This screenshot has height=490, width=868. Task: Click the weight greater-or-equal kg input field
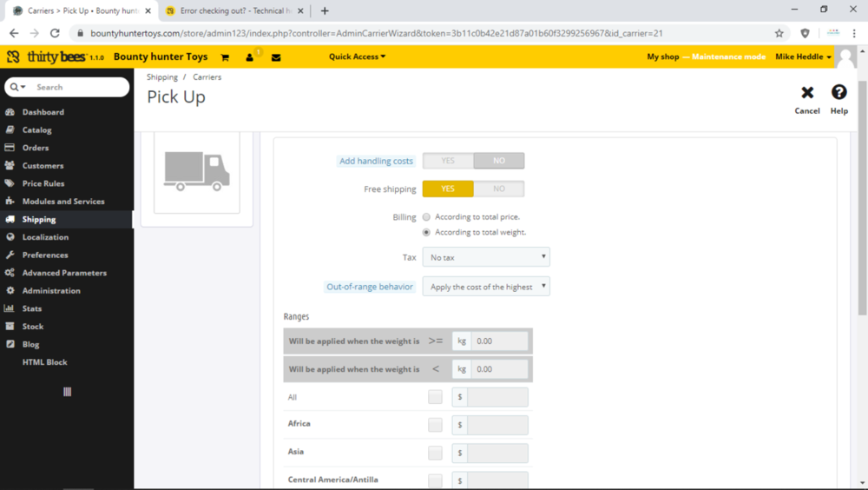[499, 341]
